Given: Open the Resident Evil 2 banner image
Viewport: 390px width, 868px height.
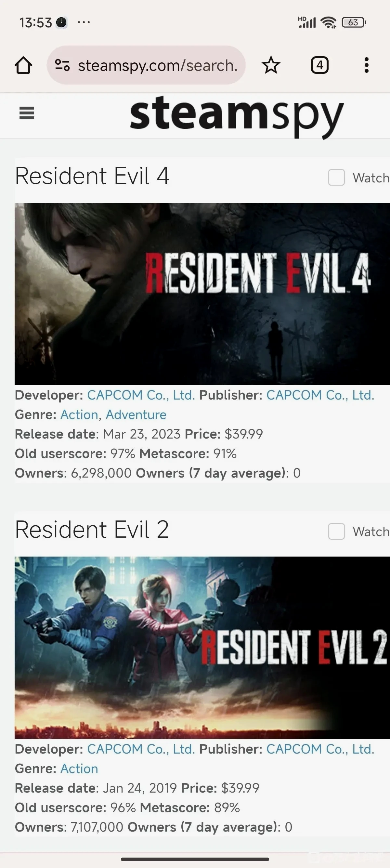Looking at the screenshot, I should coord(202,647).
